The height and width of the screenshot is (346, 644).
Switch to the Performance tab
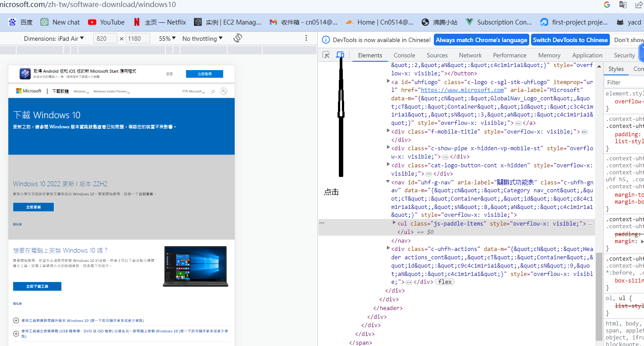510,55
